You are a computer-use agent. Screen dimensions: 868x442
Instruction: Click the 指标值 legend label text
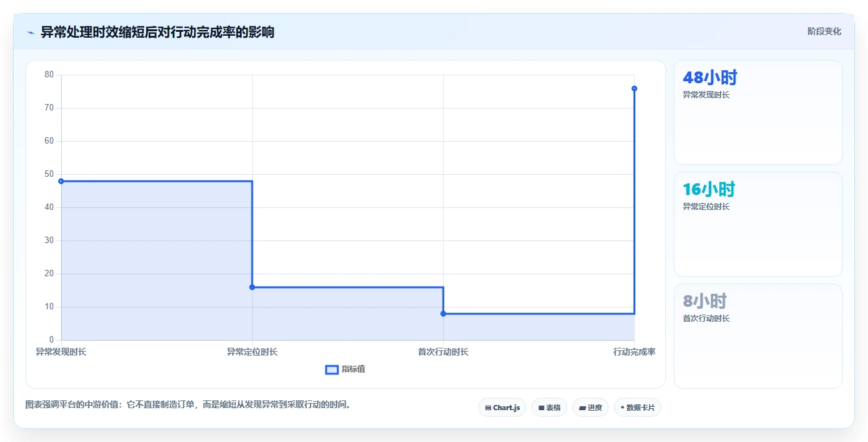click(x=353, y=369)
